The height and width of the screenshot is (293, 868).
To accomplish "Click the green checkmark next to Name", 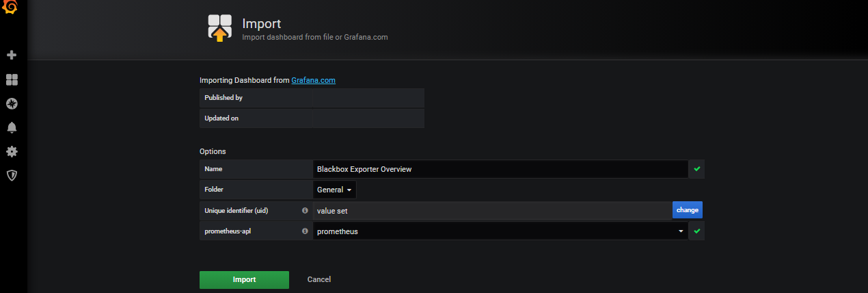I will point(696,168).
